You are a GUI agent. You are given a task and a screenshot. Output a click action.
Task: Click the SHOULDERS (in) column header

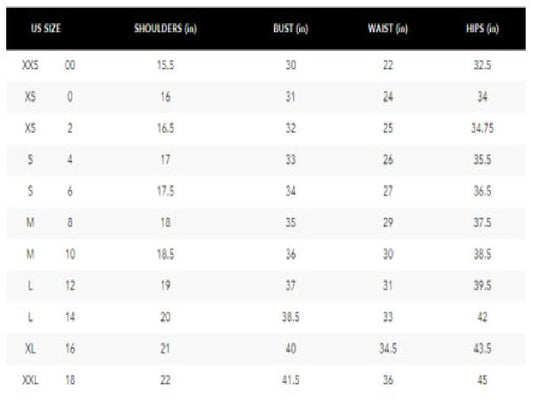165,28
